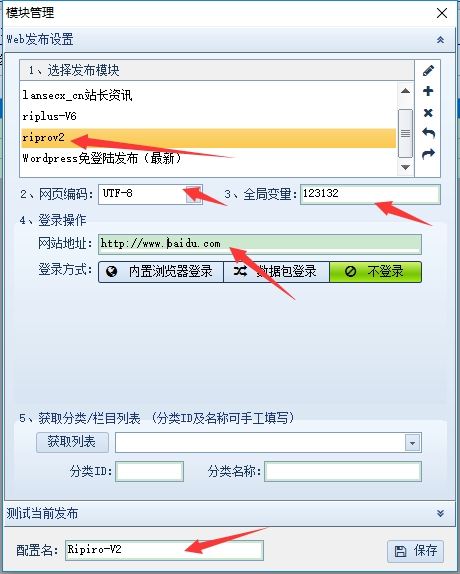Add a new publish module with plus icon

(428, 91)
